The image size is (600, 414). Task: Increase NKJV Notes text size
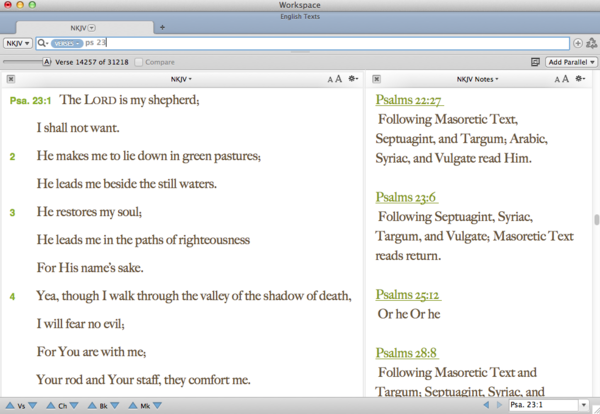pyautogui.click(x=566, y=79)
